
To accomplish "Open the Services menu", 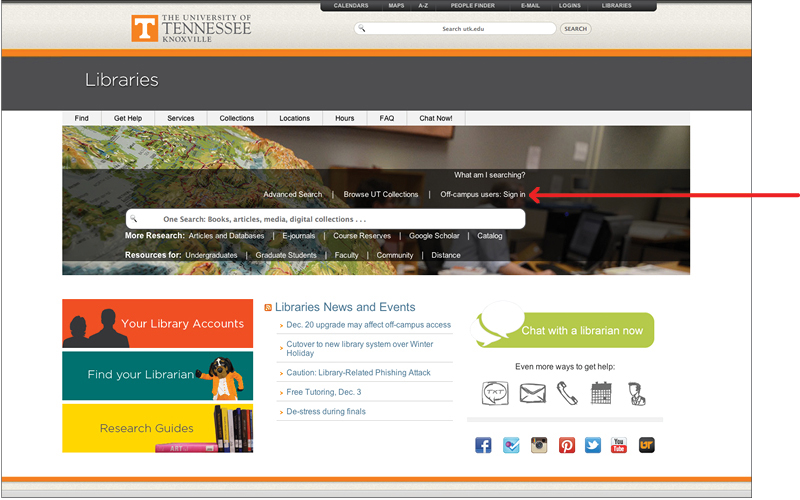I will (181, 118).
